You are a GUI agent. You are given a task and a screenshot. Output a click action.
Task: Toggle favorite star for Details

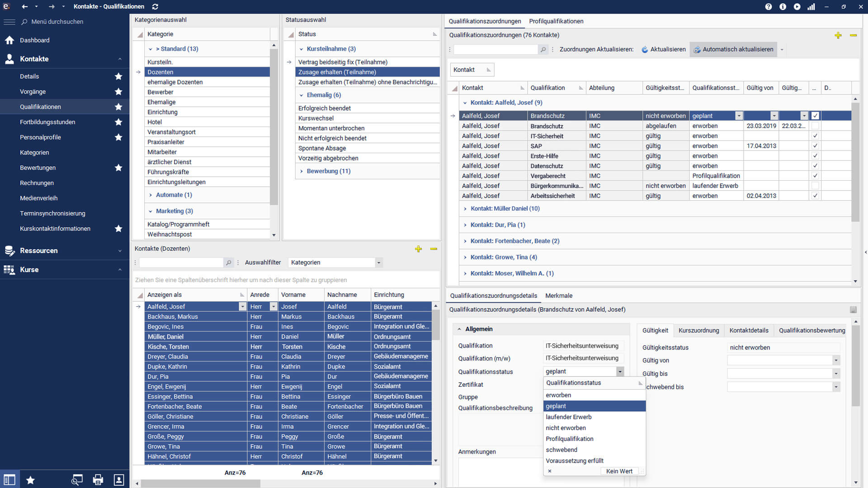118,76
